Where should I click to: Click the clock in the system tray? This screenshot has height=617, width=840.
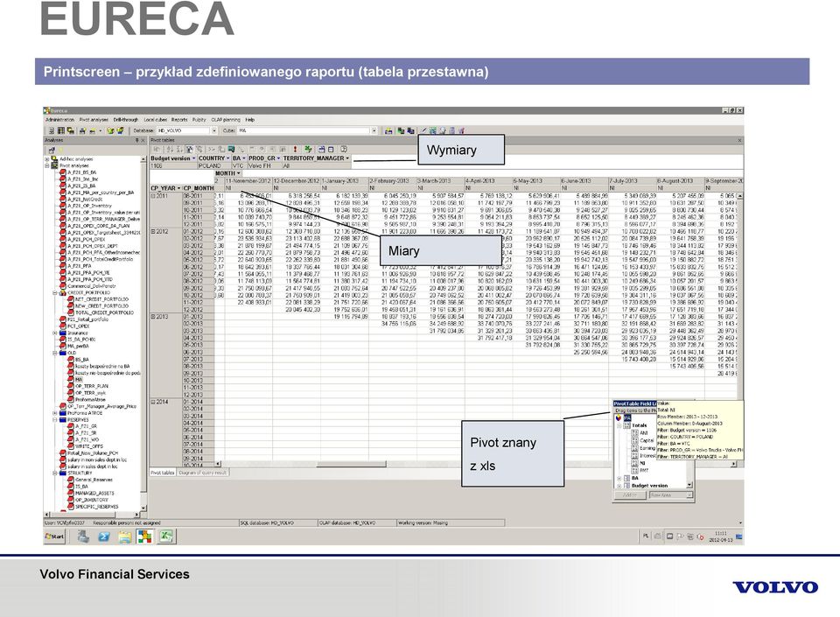click(x=720, y=536)
